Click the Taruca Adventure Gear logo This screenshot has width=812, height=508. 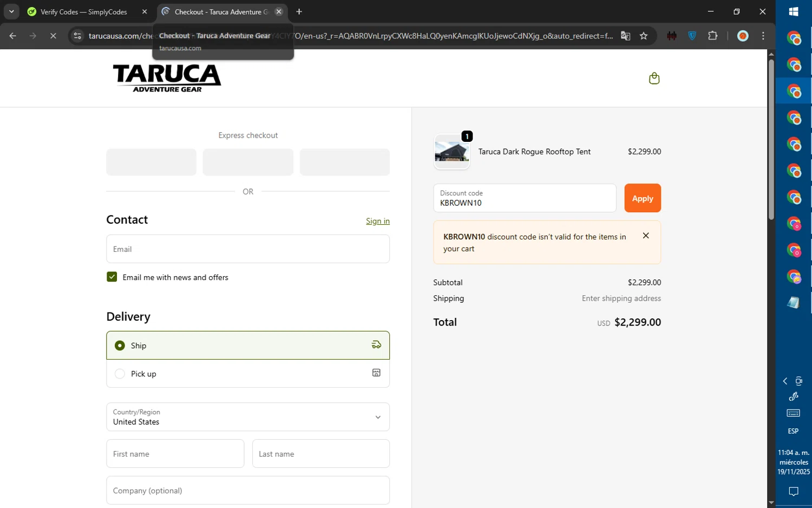coord(167,78)
